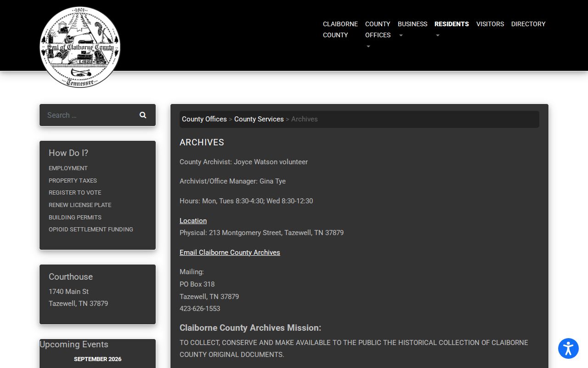Viewport: 588px width, 368px height.
Task: Open Renew License Plate link
Action: [x=80, y=205]
